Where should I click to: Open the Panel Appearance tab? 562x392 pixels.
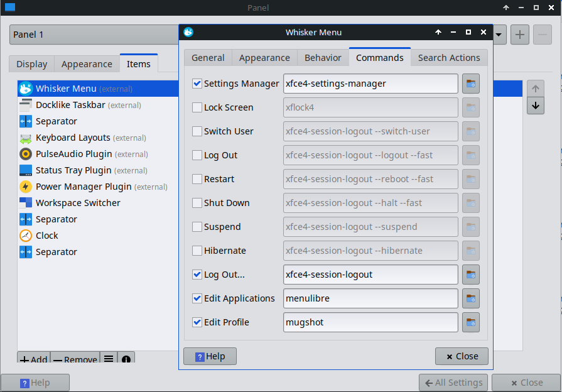(87, 64)
